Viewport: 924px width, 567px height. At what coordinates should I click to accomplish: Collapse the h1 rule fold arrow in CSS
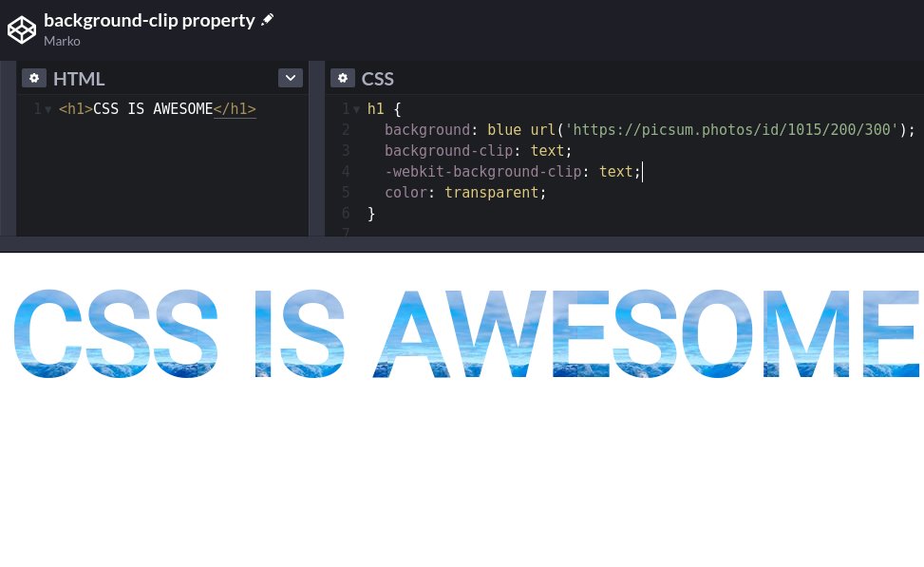356,109
